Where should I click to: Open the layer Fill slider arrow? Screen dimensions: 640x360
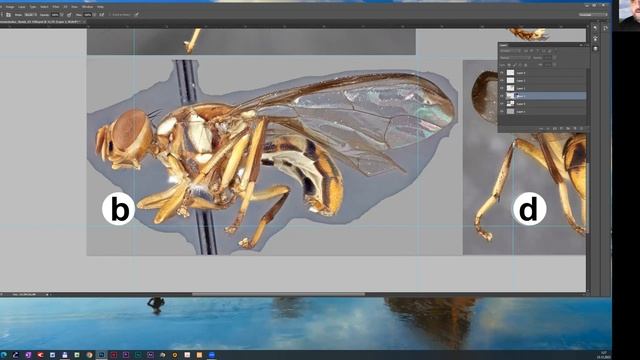coord(555,65)
